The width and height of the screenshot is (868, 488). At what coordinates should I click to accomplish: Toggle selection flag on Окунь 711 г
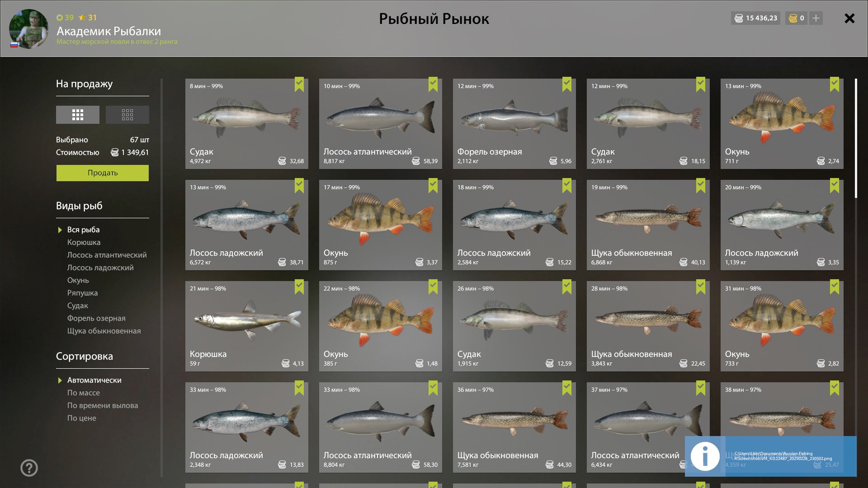[x=835, y=84]
